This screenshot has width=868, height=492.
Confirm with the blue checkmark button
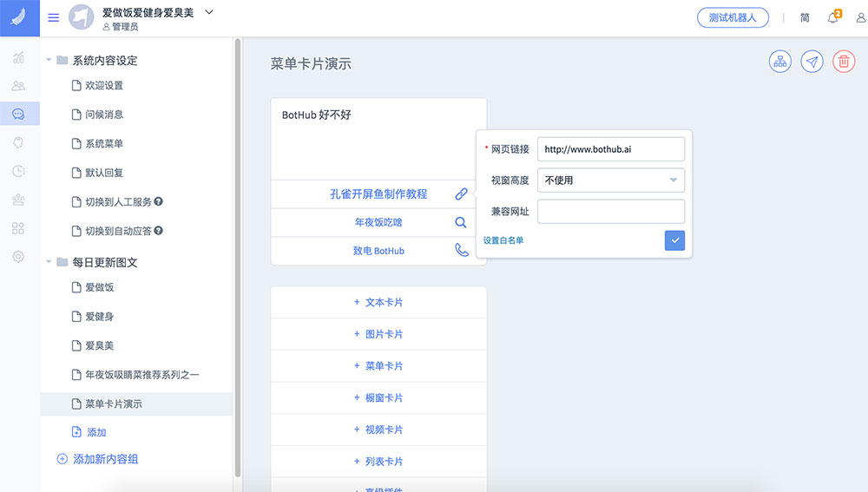[674, 240]
